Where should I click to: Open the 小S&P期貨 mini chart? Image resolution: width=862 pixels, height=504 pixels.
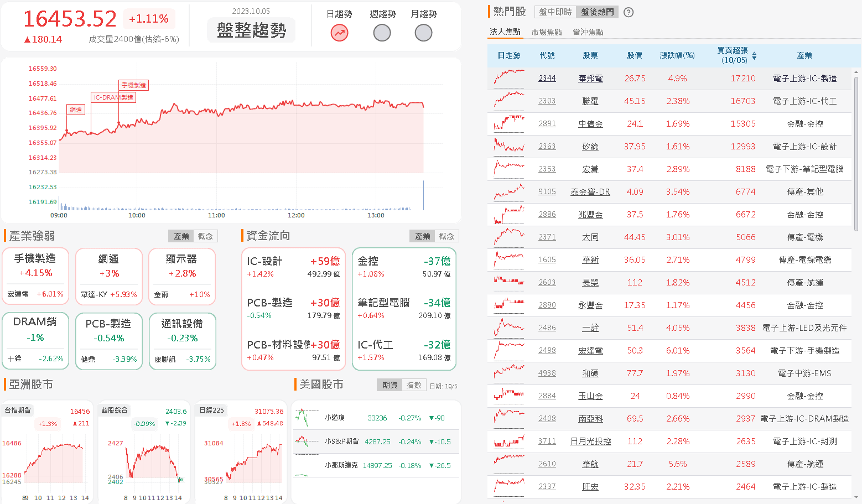point(307,441)
